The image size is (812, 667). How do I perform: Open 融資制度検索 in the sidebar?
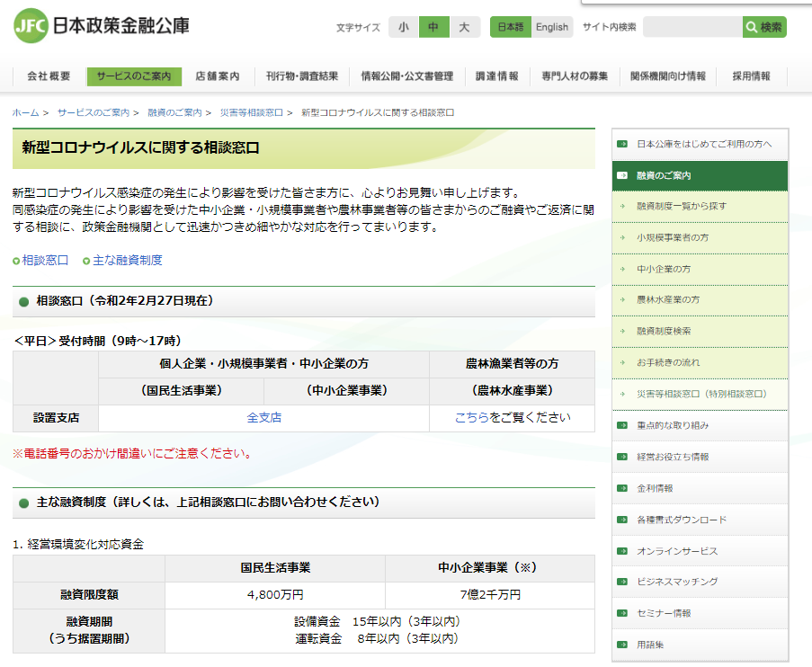tap(664, 331)
